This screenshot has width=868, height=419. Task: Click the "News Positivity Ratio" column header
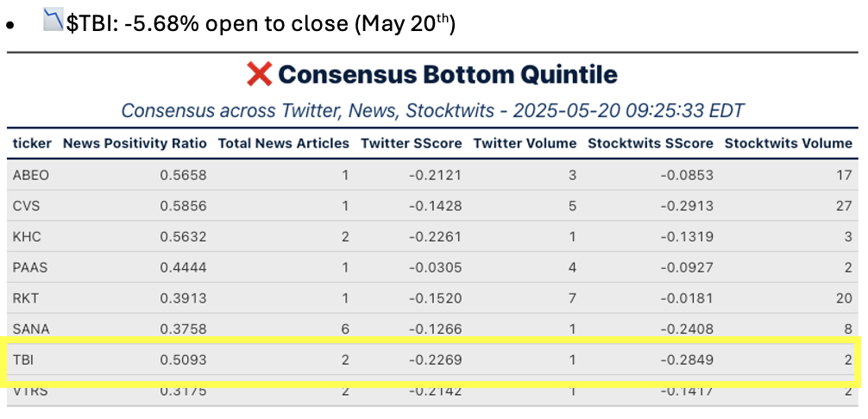[x=135, y=143]
